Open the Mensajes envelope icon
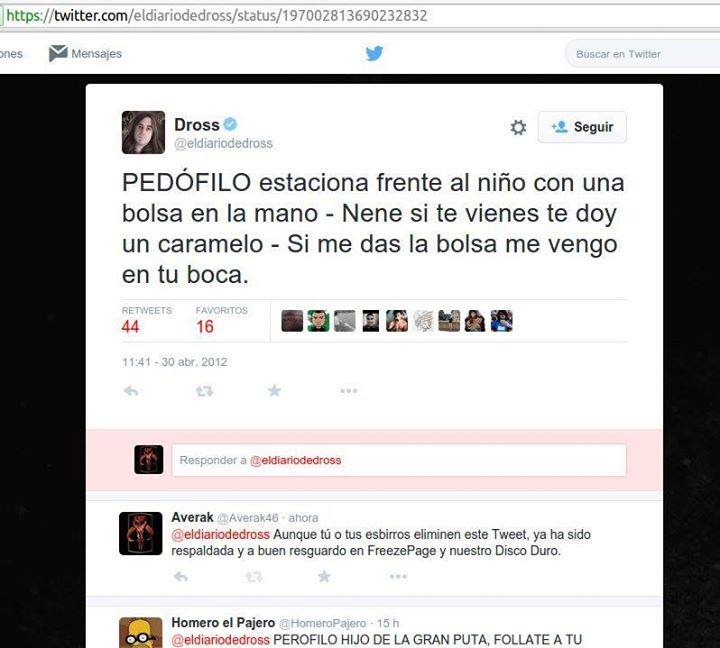Image resolution: width=720 pixels, height=648 pixels. tap(58, 53)
